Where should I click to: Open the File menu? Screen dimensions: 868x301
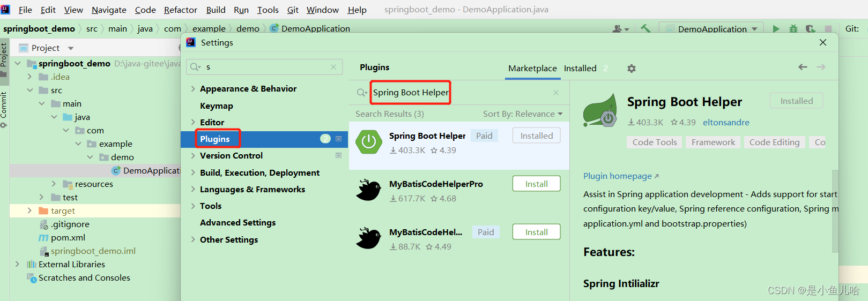(25, 10)
